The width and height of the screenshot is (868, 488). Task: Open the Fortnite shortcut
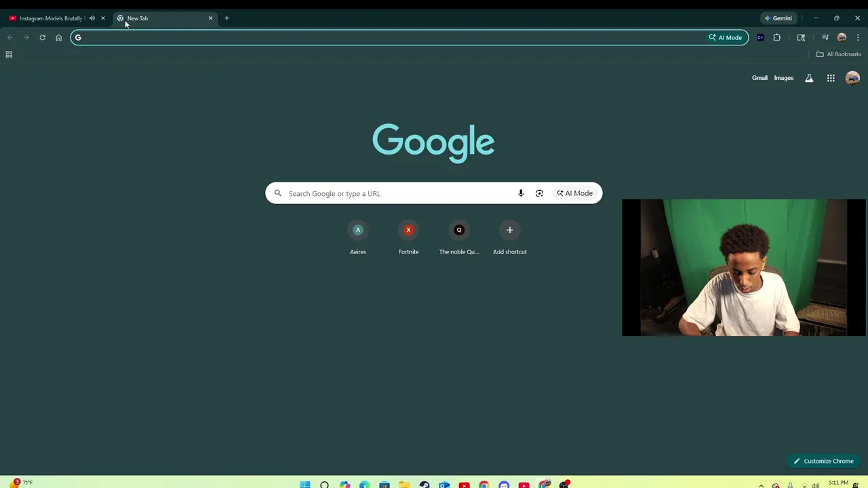(408, 239)
